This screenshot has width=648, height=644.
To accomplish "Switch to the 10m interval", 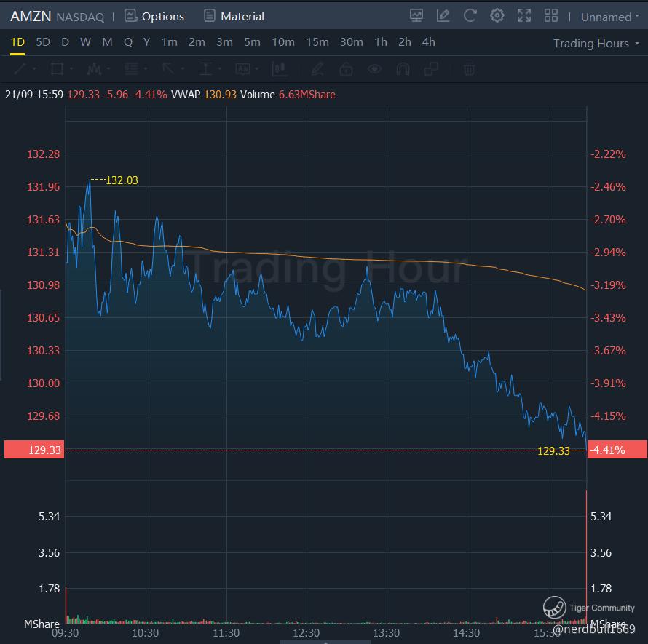I will click(x=283, y=42).
